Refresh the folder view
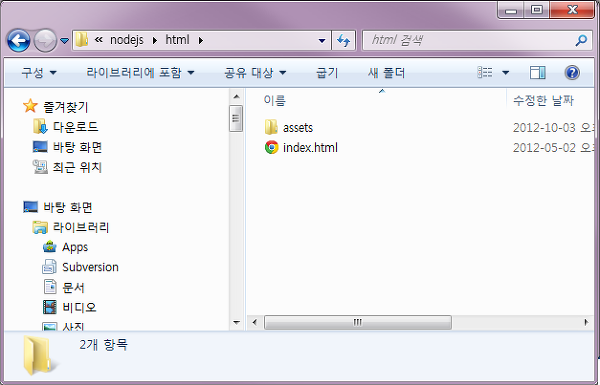 tap(343, 40)
